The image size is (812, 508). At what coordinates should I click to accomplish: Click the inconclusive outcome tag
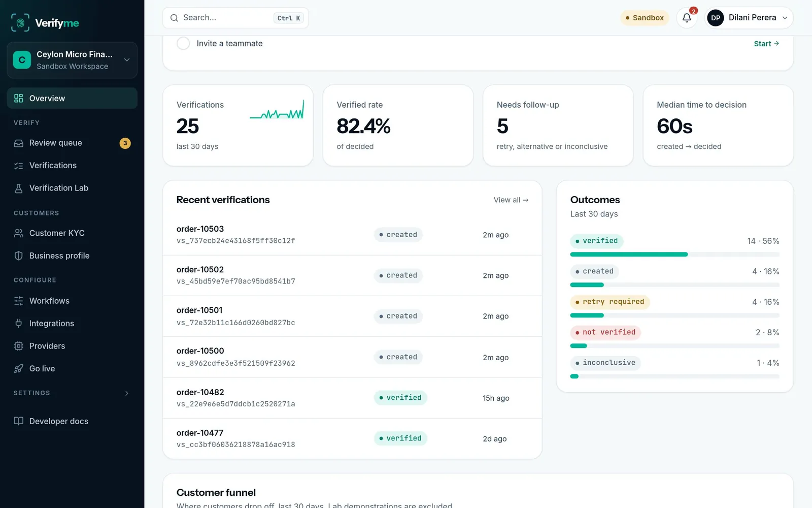click(x=606, y=363)
